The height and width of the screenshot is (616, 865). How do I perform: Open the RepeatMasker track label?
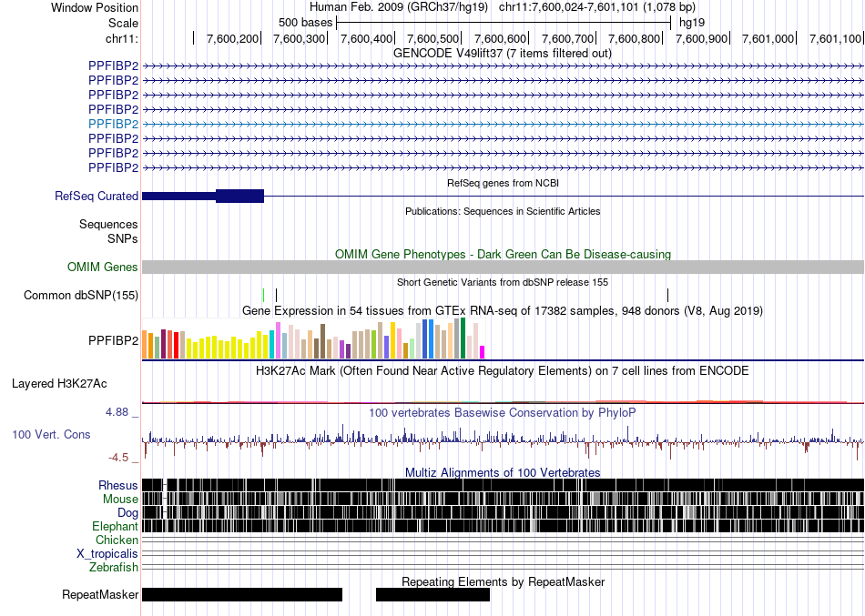tap(100, 594)
